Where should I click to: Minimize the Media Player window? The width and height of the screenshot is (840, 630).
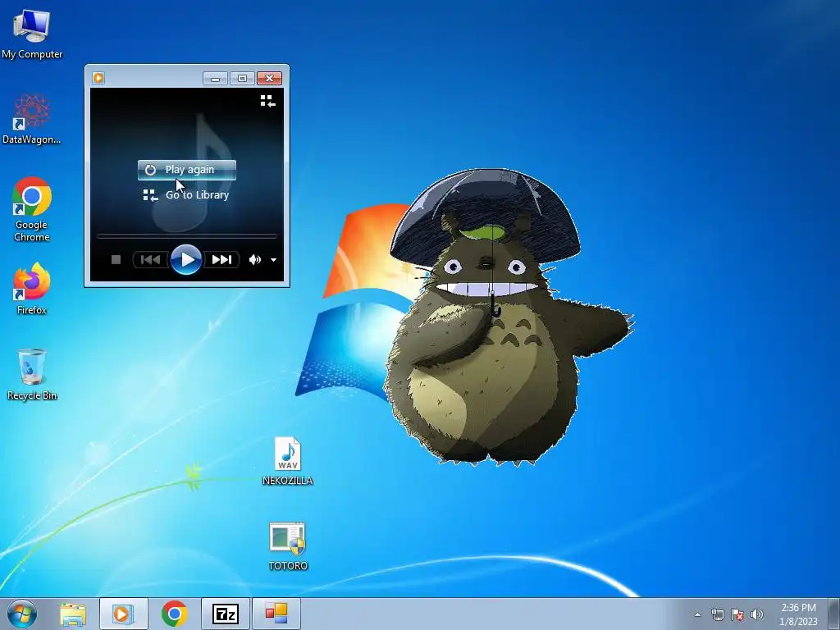tap(216, 78)
